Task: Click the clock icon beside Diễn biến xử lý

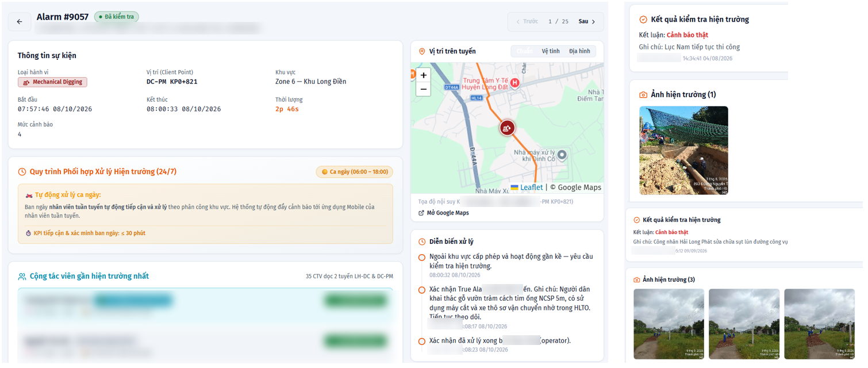Action: [x=422, y=242]
